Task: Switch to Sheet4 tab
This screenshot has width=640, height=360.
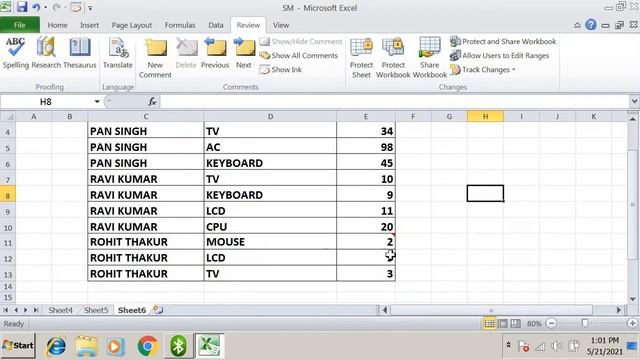Action: point(60,310)
